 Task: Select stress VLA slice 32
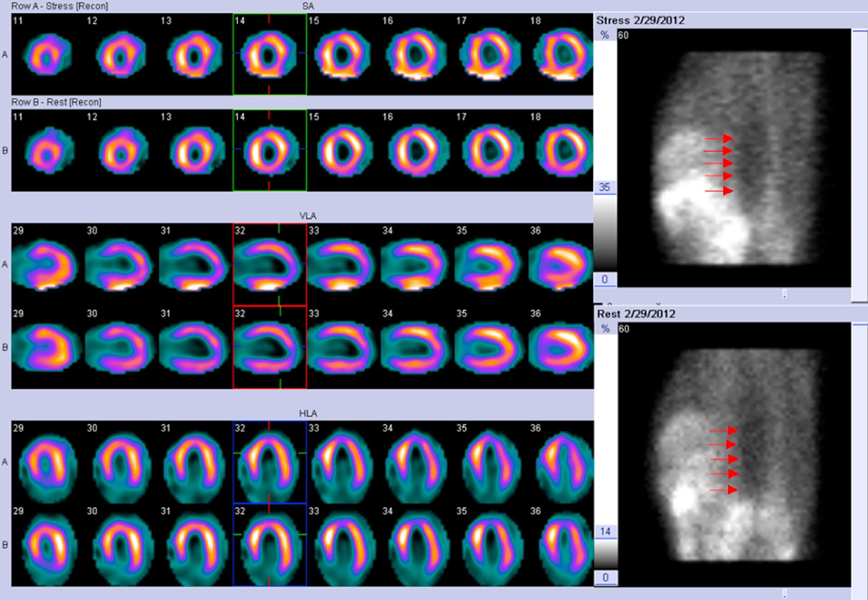269,265
